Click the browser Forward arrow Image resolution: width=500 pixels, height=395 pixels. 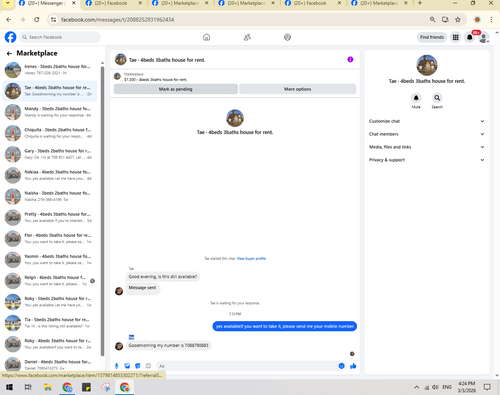[23, 20]
